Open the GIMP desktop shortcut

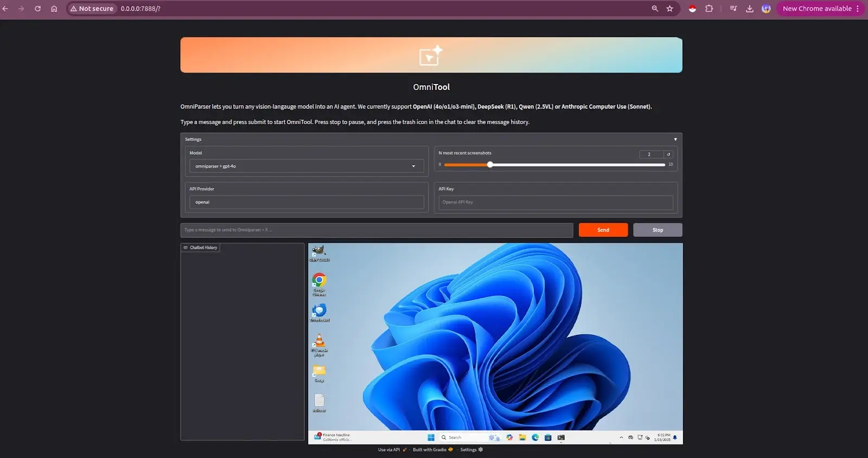tap(319, 251)
